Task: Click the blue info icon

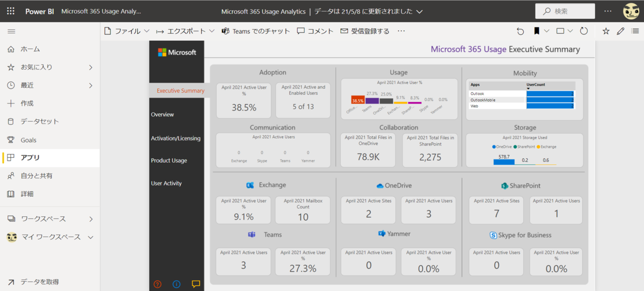Action: click(x=177, y=284)
